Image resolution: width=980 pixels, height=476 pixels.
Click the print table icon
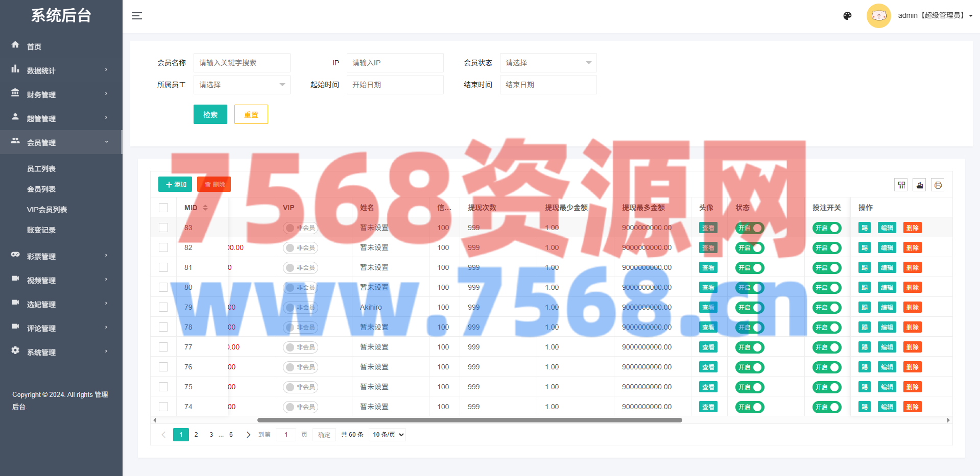point(938,185)
